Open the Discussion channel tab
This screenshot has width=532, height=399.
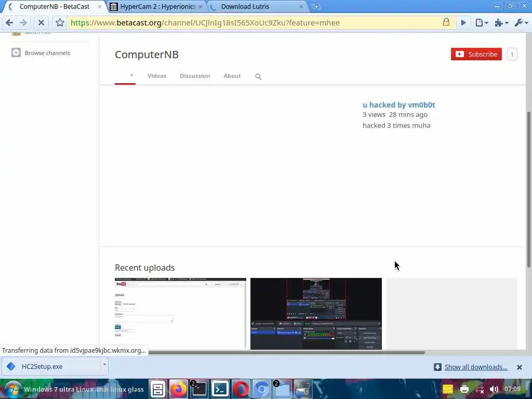tap(195, 76)
